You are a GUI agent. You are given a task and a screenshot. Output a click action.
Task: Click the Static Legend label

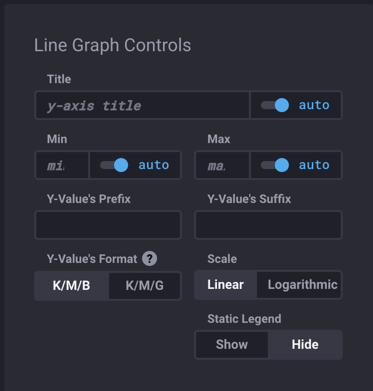tap(244, 319)
